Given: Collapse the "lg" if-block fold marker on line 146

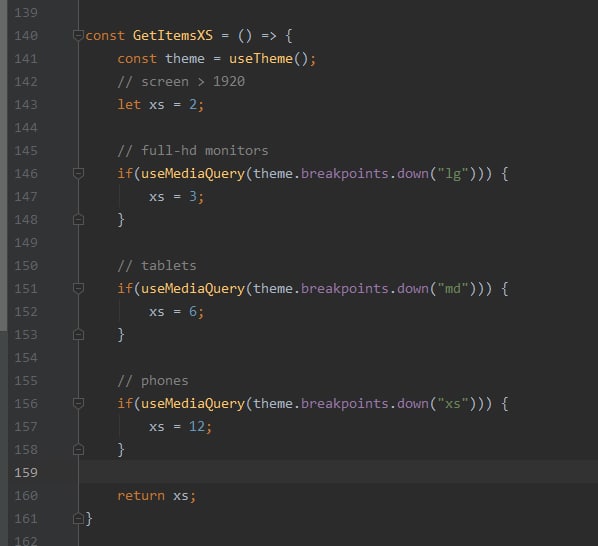Looking at the screenshot, I should click(x=78, y=173).
